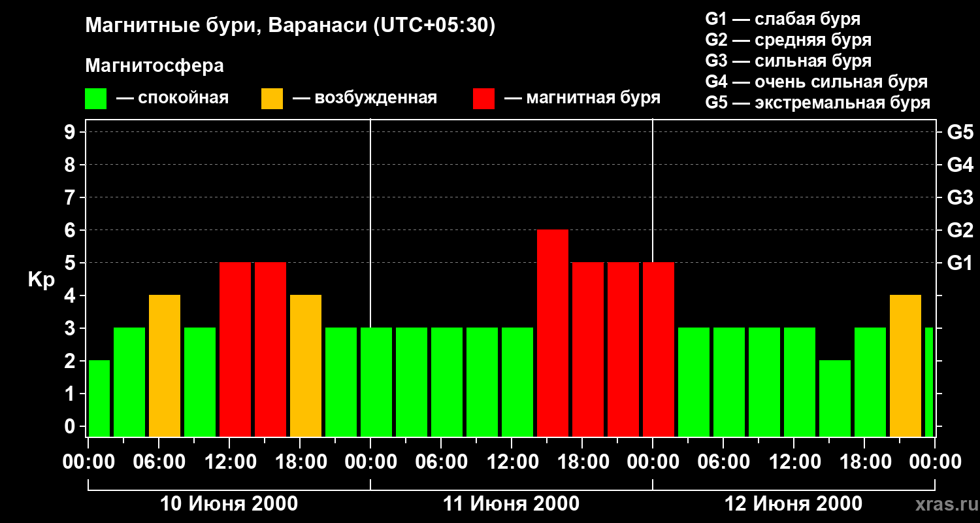Click the narrow green Kp 2 bar starting 10 Июня
980x523 pixels.
click(99, 398)
